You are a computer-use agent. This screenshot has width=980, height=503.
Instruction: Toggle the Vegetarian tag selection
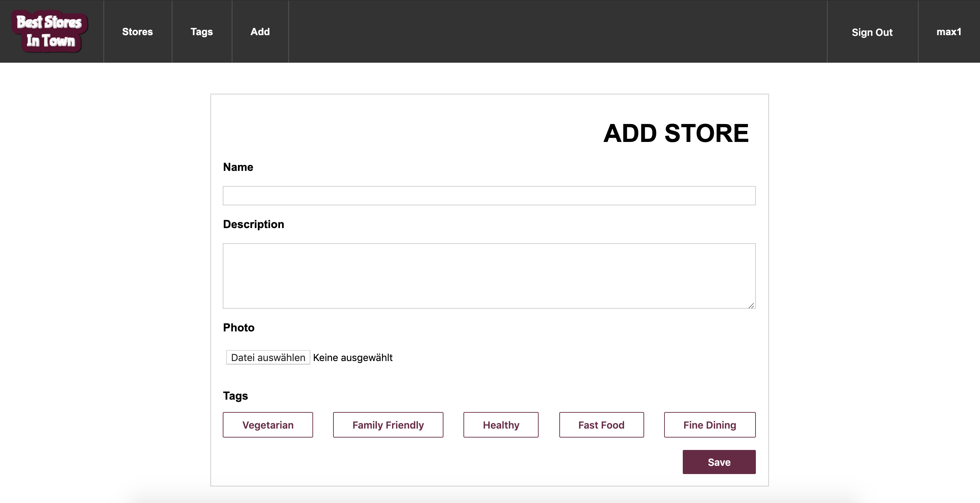pyautogui.click(x=268, y=424)
